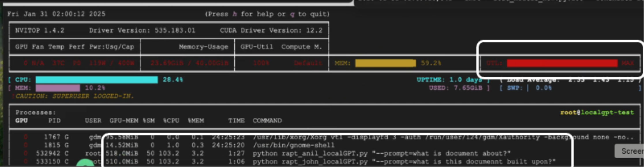Click the timestamp 'Fri Jan 31 02:00:12 2025'
Screen dimensions: 644x167
(56, 14)
